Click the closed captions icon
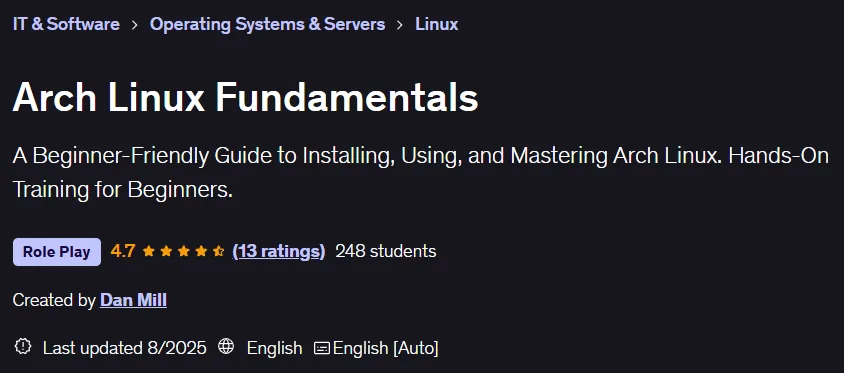The height and width of the screenshot is (373, 844). pos(322,348)
